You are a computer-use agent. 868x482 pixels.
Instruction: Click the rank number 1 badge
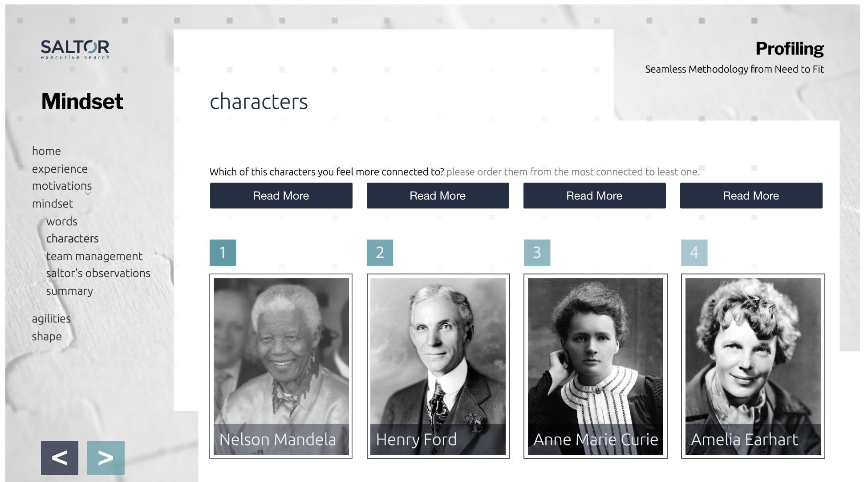click(223, 253)
